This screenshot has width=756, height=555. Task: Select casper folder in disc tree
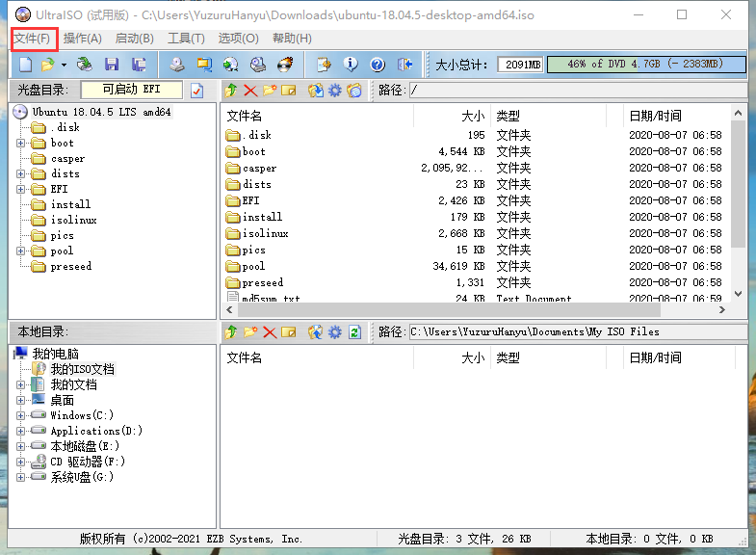67,158
